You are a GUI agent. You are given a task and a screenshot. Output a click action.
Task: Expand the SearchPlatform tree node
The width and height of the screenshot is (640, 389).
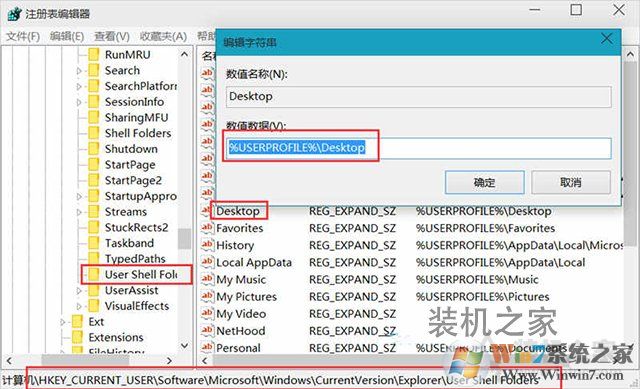click(x=79, y=87)
